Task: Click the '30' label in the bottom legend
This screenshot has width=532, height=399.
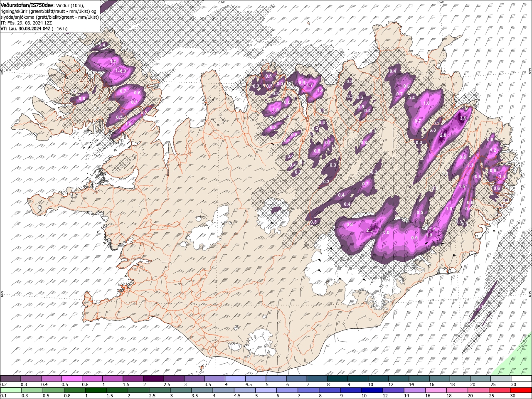Action: (x=513, y=396)
